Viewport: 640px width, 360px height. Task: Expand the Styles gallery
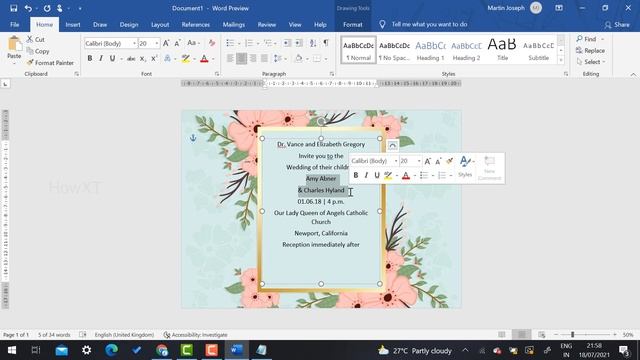561,60
